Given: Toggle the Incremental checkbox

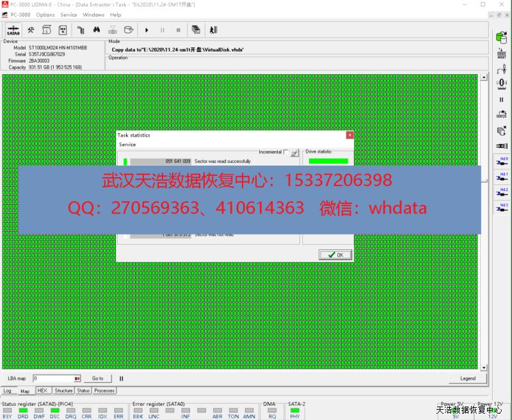Looking at the screenshot, I should coord(286,152).
